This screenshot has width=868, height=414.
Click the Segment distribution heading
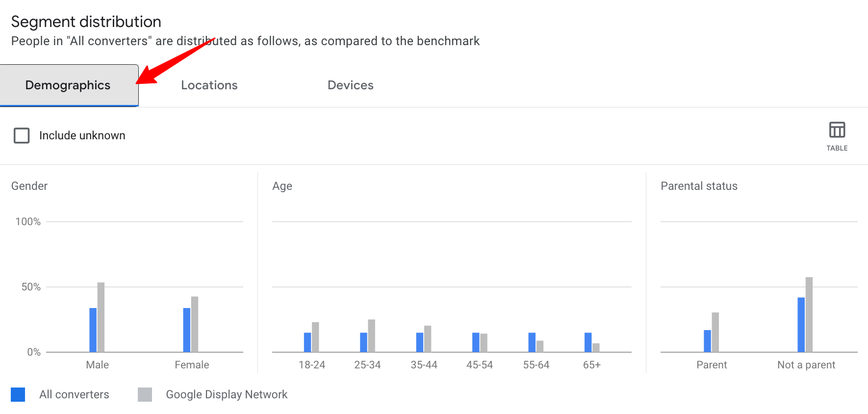click(x=86, y=22)
